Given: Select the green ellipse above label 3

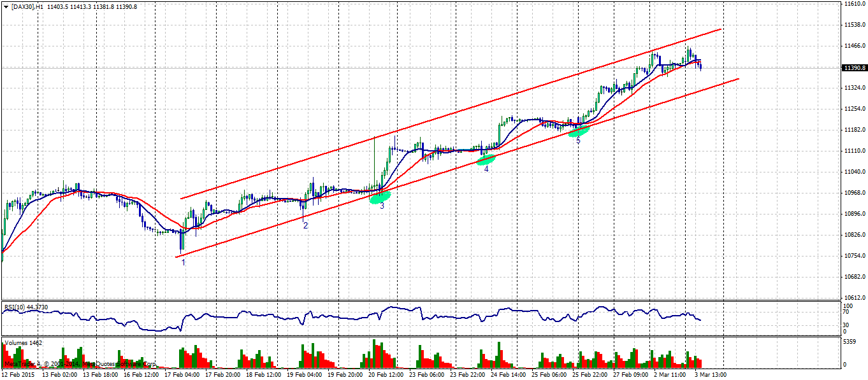Looking at the screenshot, I should click(380, 197).
